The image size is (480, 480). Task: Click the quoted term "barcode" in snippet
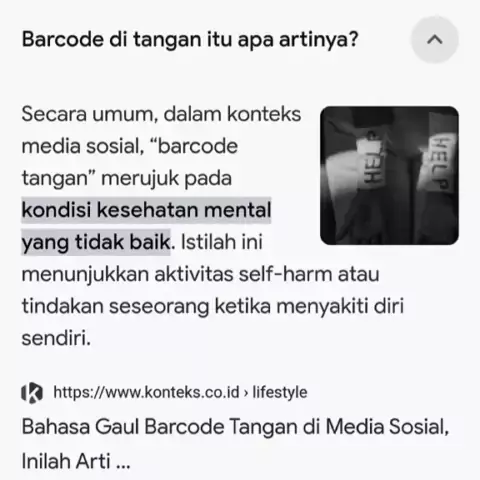[x=198, y=146]
